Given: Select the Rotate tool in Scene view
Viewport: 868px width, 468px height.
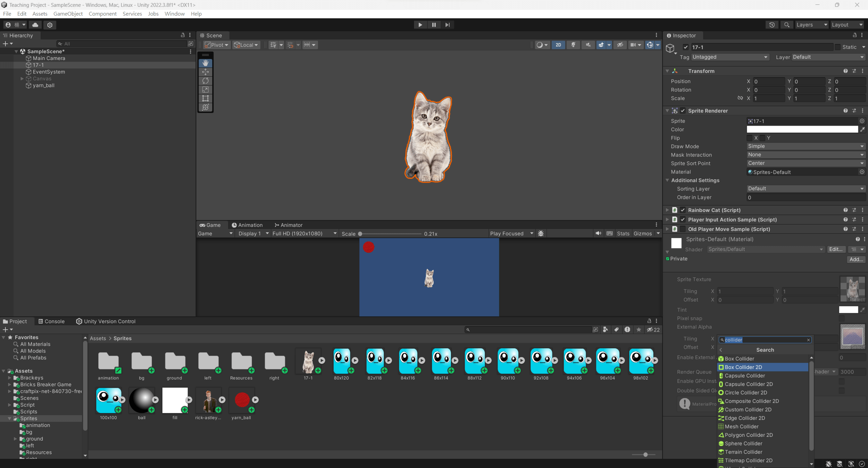Looking at the screenshot, I should click(x=206, y=81).
